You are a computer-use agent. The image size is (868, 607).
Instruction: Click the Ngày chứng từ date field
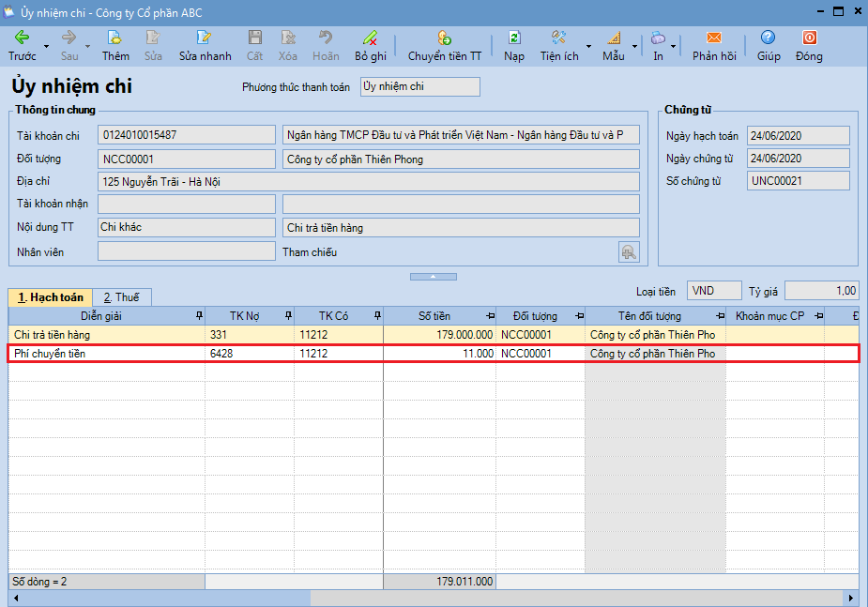[799, 159]
